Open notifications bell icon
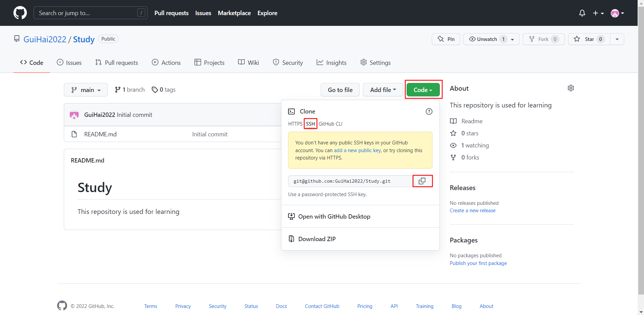This screenshot has width=644, height=315. [x=582, y=13]
